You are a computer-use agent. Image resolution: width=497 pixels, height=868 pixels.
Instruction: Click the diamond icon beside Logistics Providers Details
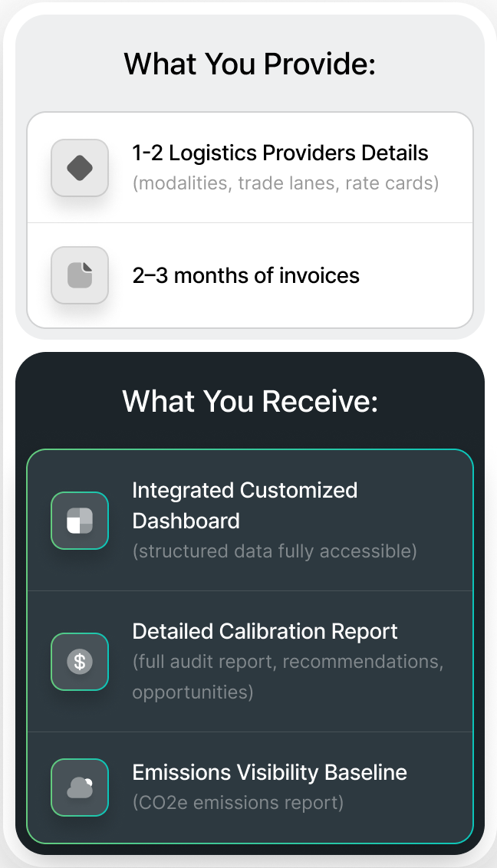coord(80,168)
